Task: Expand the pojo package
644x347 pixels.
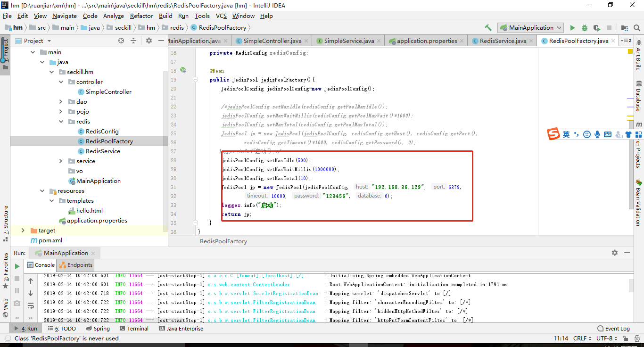Action: click(61, 112)
